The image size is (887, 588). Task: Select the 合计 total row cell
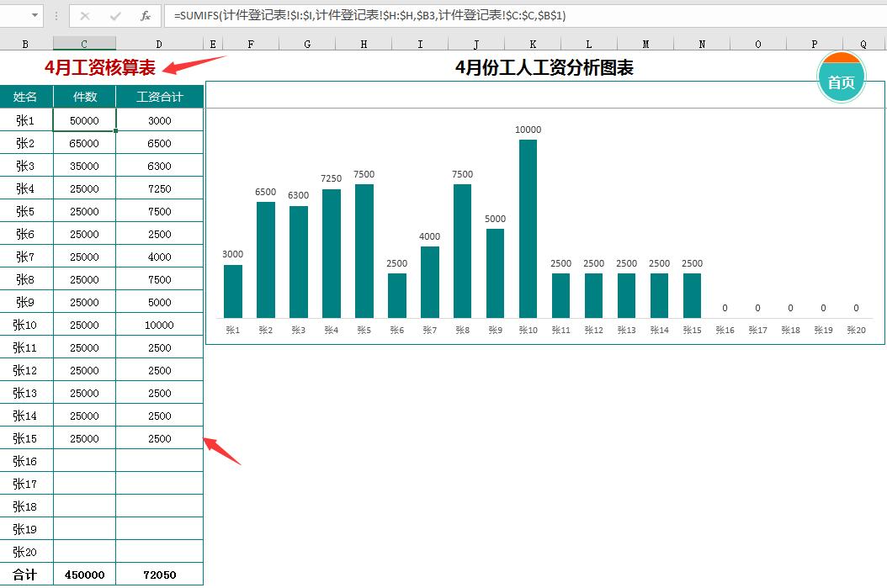tap(27, 575)
